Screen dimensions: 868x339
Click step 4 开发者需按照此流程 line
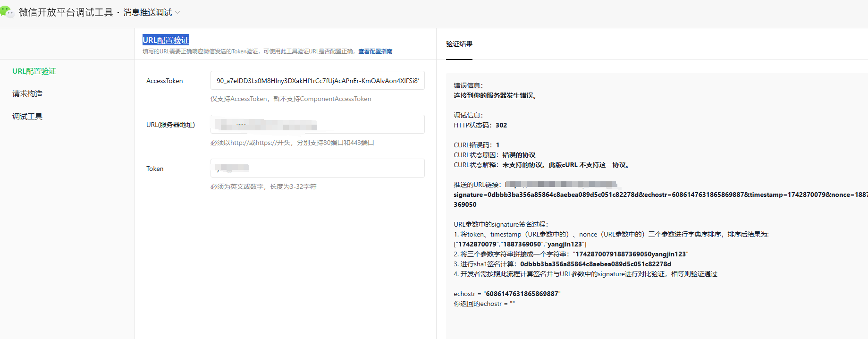[585, 274]
